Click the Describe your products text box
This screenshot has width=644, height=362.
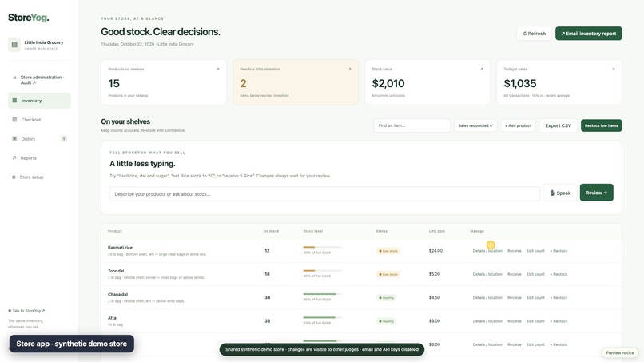(x=324, y=194)
